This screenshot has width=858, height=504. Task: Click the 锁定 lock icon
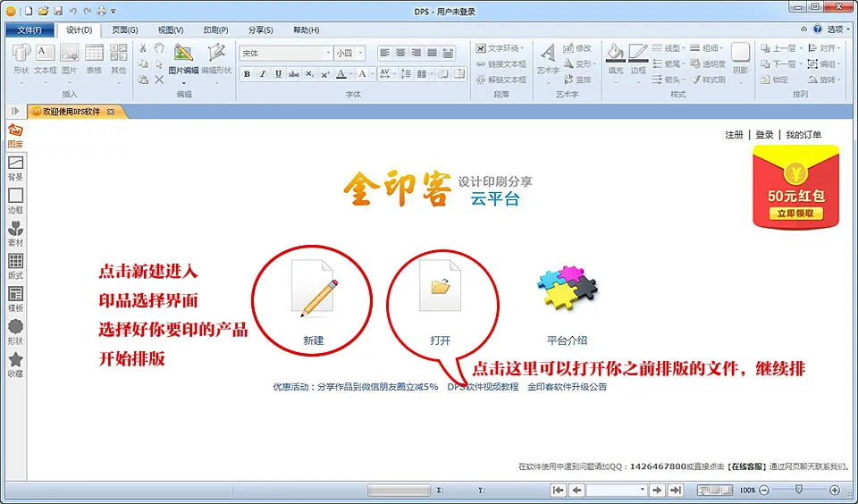click(774, 80)
